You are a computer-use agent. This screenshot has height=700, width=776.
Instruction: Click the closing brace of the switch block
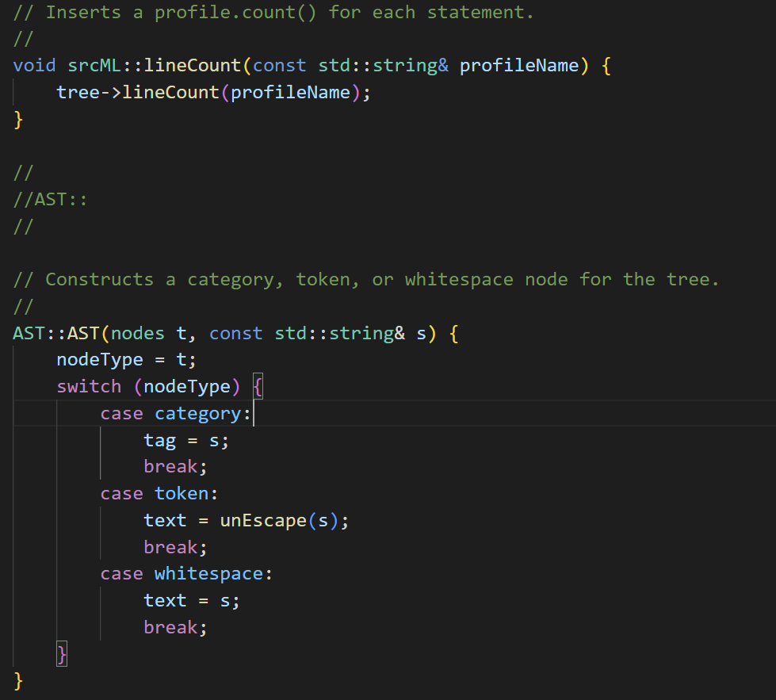(61, 653)
